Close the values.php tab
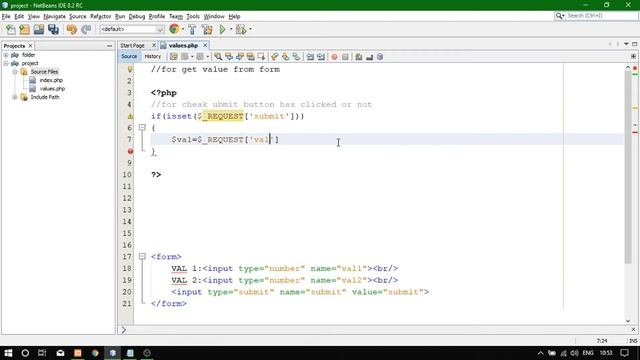The height and width of the screenshot is (360, 640). point(205,45)
